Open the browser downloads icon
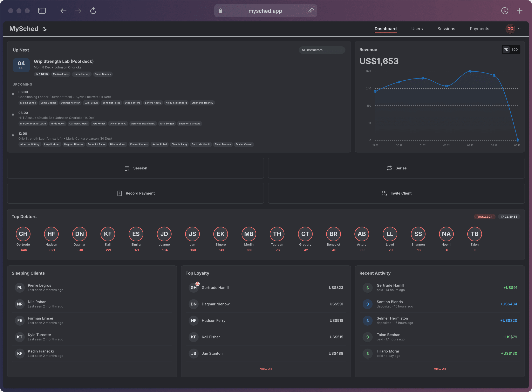 click(x=504, y=11)
